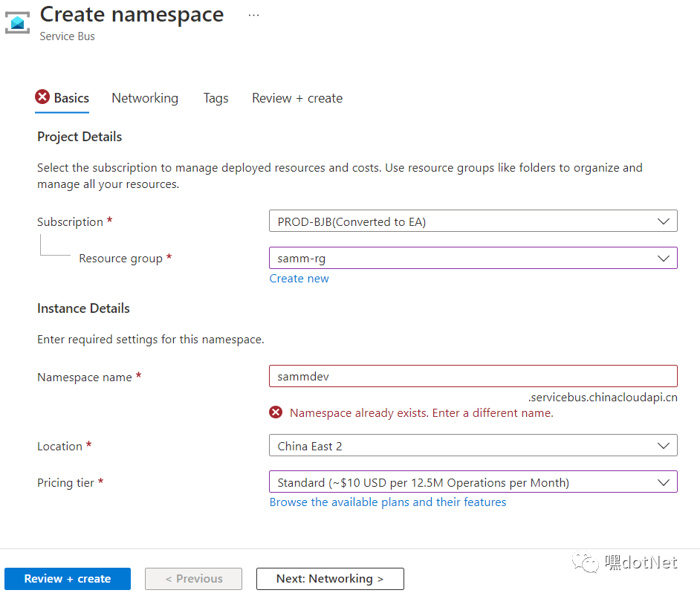Open Browse the available plans link
700x593 pixels.
pyautogui.click(x=388, y=502)
